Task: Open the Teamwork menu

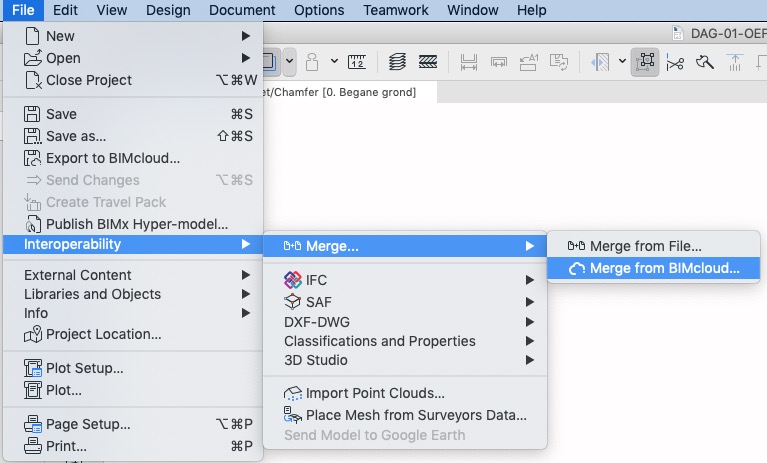Action: click(x=396, y=10)
